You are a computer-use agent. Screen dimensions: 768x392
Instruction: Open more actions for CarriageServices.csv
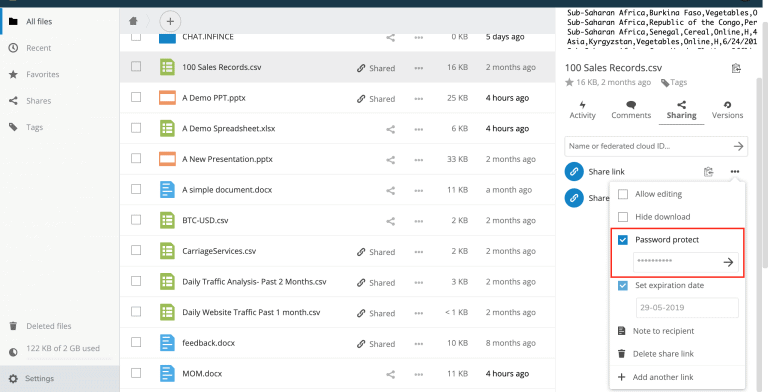coord(418,252)
